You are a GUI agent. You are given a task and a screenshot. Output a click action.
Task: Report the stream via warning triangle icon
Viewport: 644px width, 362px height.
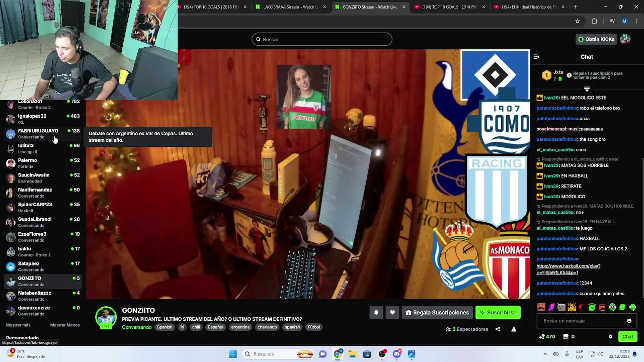514,329
